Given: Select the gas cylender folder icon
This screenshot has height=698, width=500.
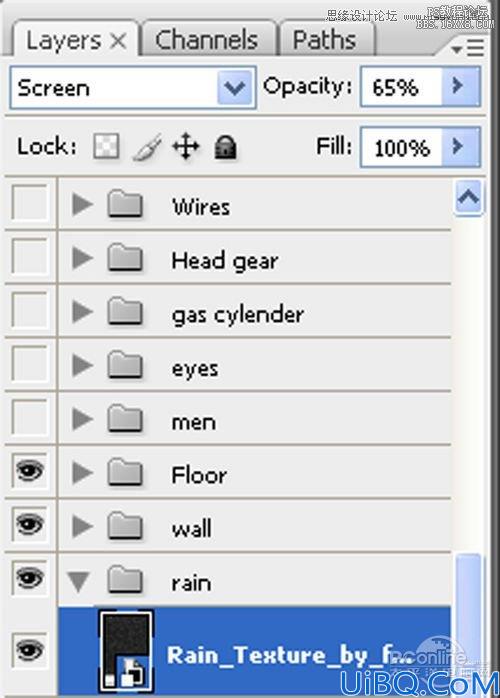Looking at the screenshot, I should [125, 312].
